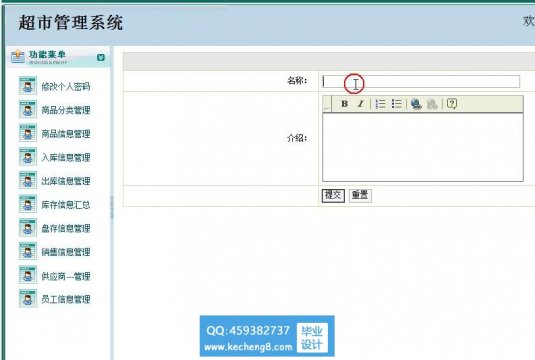The height and width of the screenshot is (360, 535).
Task: Click the 功能菜单 header icon
Action: [x=17, y=57]
